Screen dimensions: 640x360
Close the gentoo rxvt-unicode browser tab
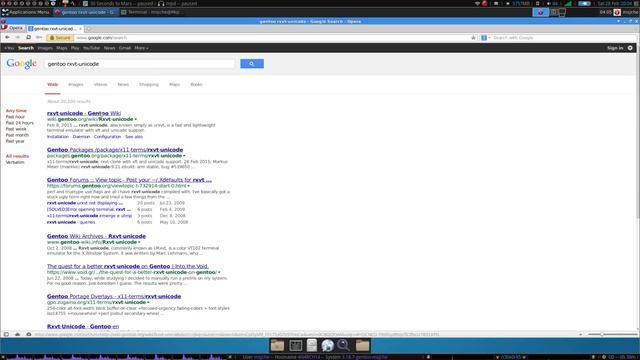coord(80,29)
